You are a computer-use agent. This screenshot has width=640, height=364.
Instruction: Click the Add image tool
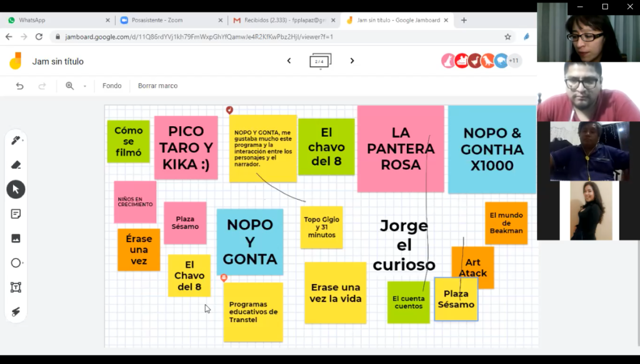click(16, 238)
